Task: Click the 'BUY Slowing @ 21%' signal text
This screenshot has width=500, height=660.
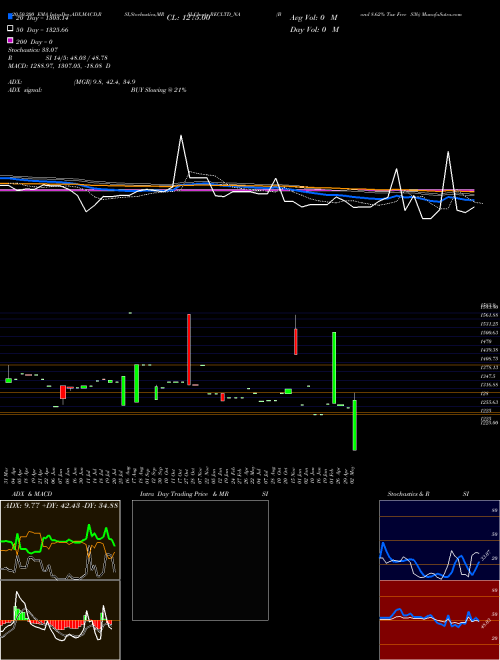Action: pyautogui.click(x=158, y=90)
